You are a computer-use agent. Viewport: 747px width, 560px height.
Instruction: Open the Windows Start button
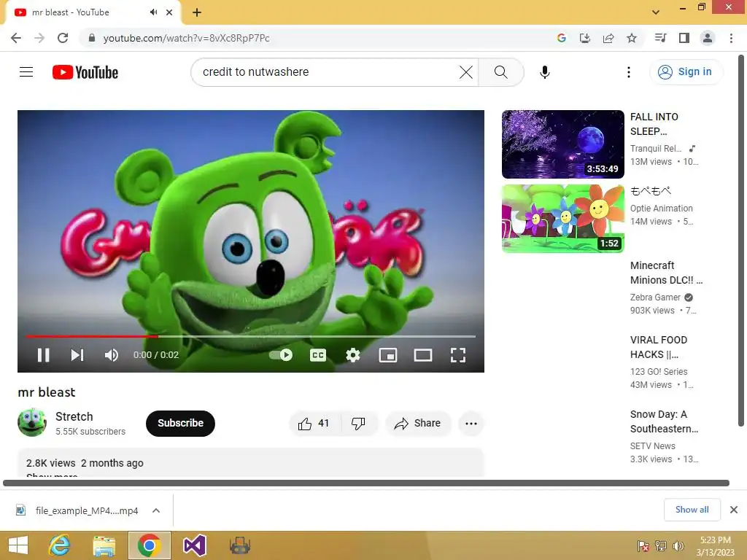click(18, 545)
